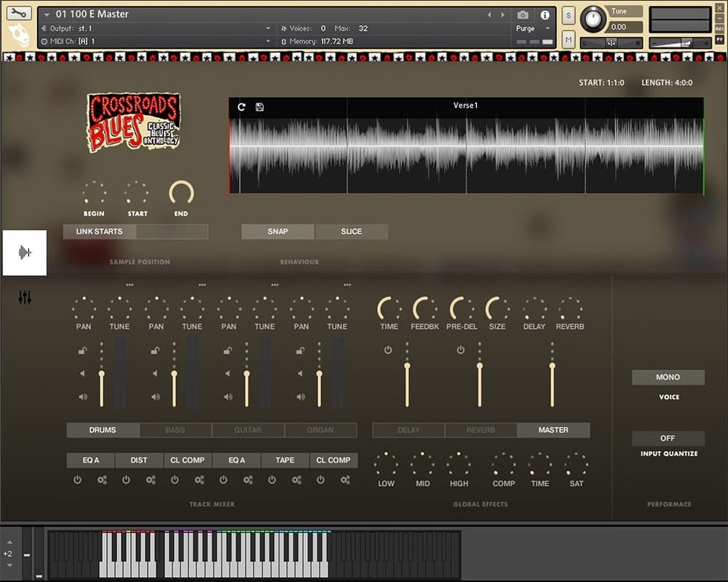
Task: Click the wrench edit icon in the header
Action: point(19,13)
